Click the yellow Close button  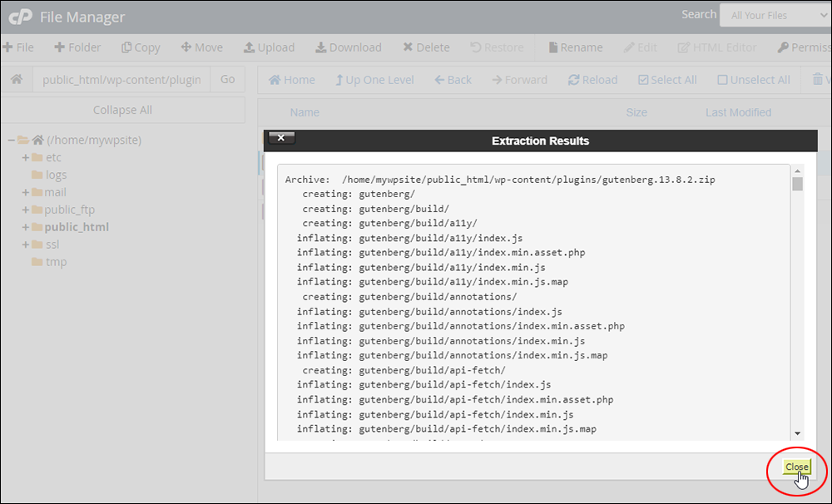[796, 467]
